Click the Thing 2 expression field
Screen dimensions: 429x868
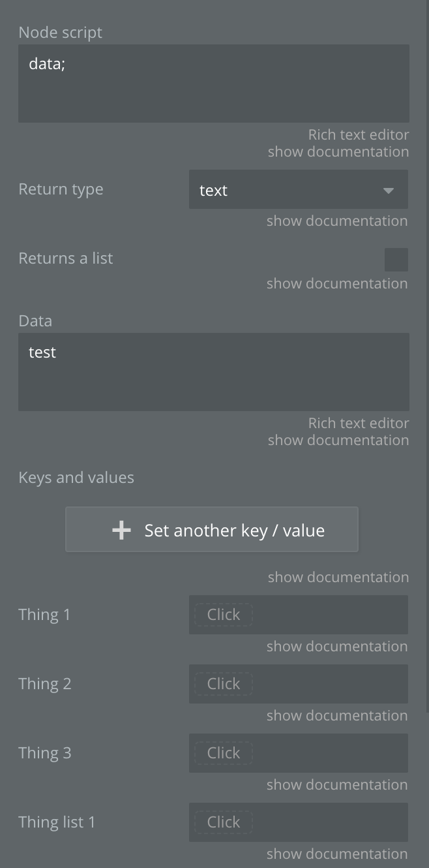298,684
